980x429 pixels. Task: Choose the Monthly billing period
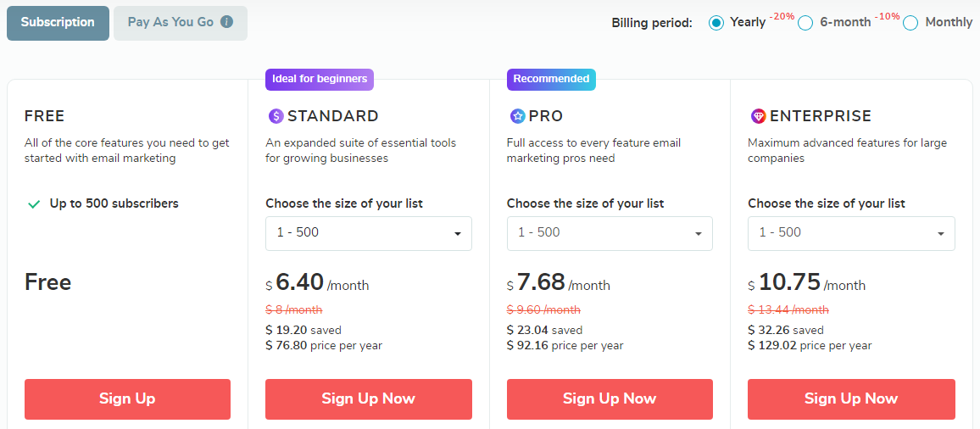coord(910,23)
